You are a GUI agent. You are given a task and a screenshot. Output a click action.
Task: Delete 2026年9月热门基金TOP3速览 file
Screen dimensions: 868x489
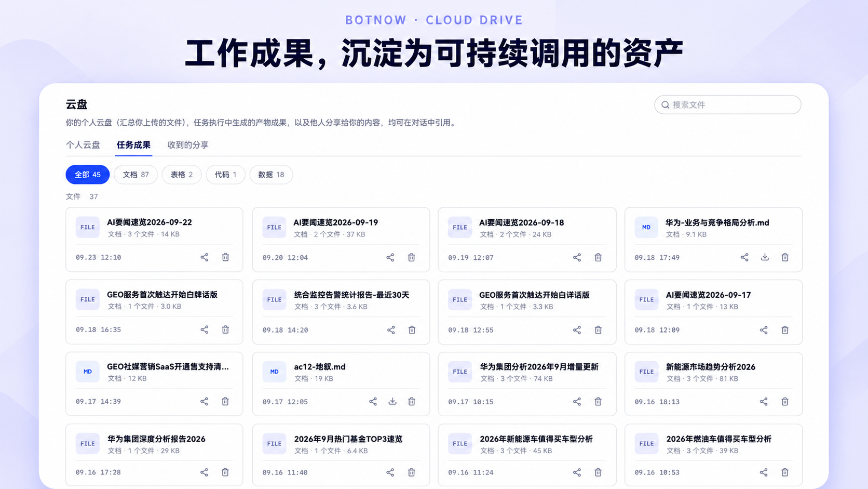[412, 472]
